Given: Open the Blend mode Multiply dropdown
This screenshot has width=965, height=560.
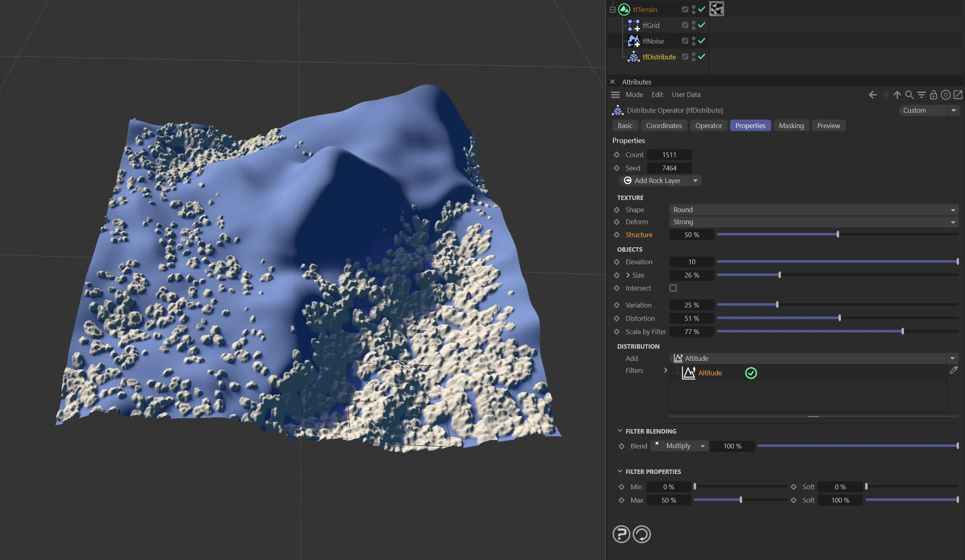Looking at the screenshot, I should 684,446.
